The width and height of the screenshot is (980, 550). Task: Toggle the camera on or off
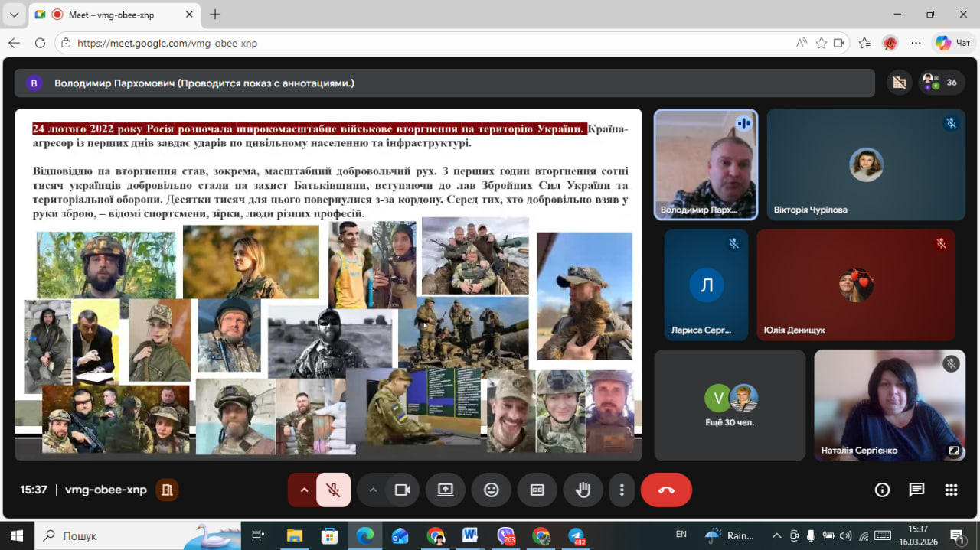[x=402, y=490]
